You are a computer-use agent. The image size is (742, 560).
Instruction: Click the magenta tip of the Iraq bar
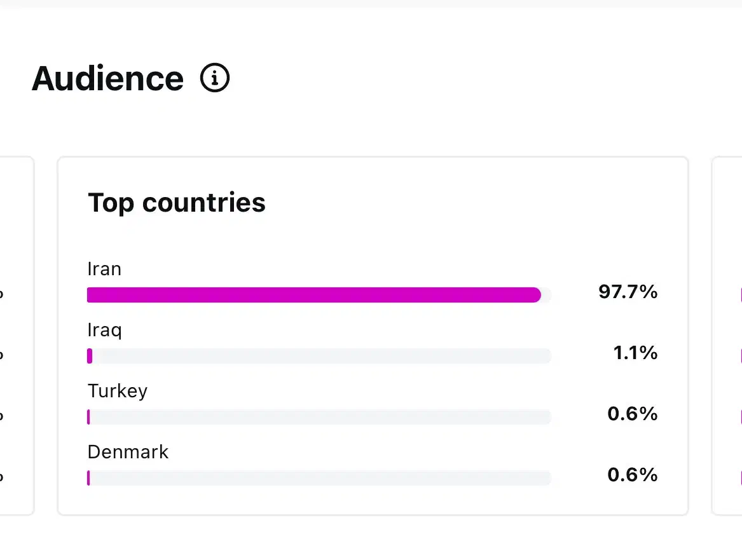[90, 356]
